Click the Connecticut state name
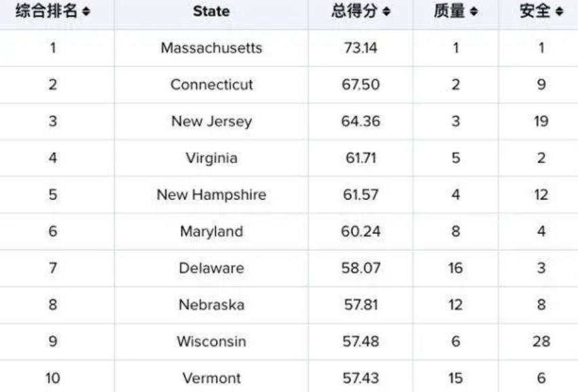This screenshot has height=392, width=578. pos(211,85)
